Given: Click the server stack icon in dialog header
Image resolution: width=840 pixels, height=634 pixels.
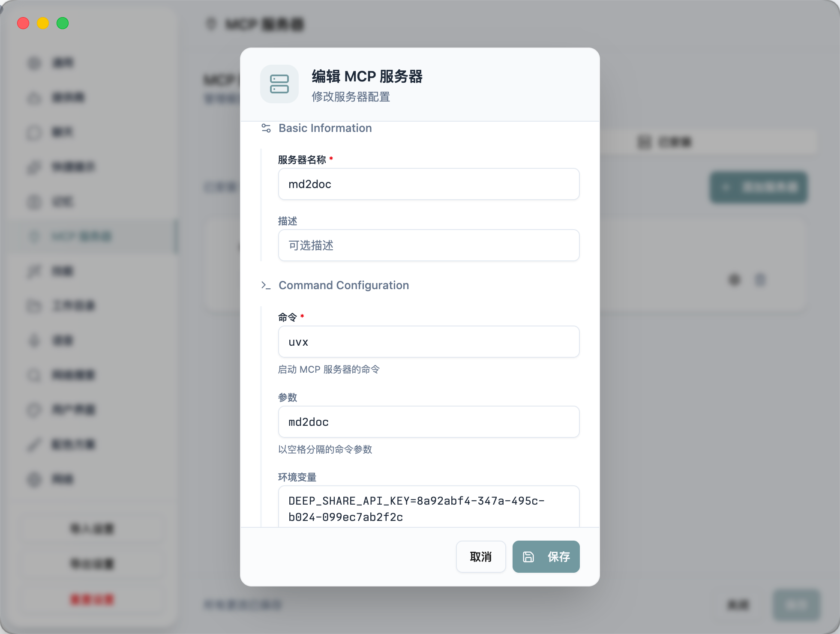Looking at the screenshot, I should (279, 84).
